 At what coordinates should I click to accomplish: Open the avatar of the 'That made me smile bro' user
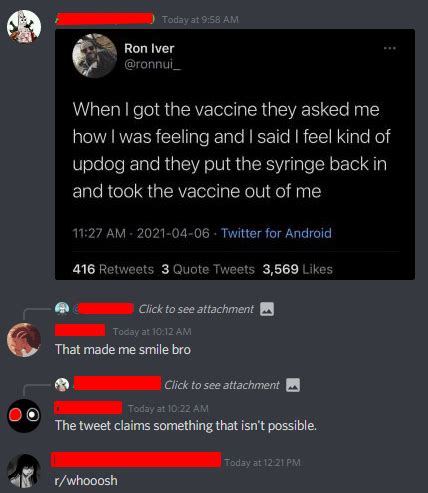[24, 340]
